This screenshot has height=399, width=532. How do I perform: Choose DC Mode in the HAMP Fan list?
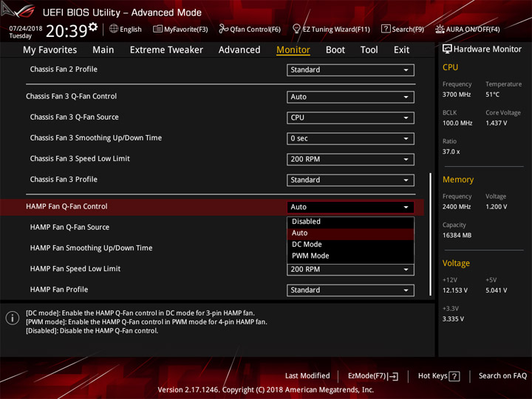click(350, 245)
